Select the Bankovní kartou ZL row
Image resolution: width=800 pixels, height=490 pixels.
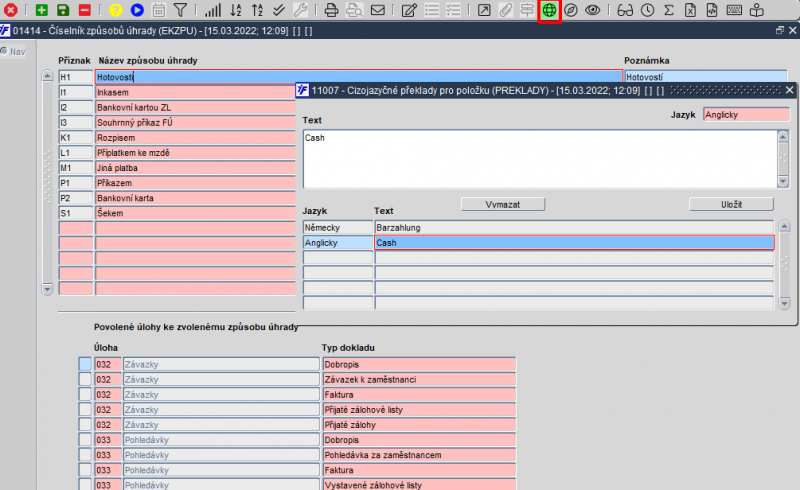coord(195,107)
